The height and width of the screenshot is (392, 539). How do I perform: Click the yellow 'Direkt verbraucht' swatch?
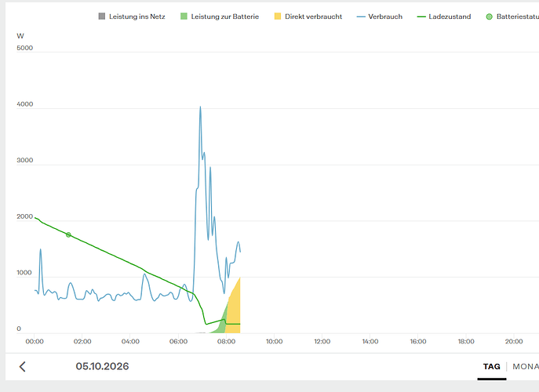[x=278, y=16]
